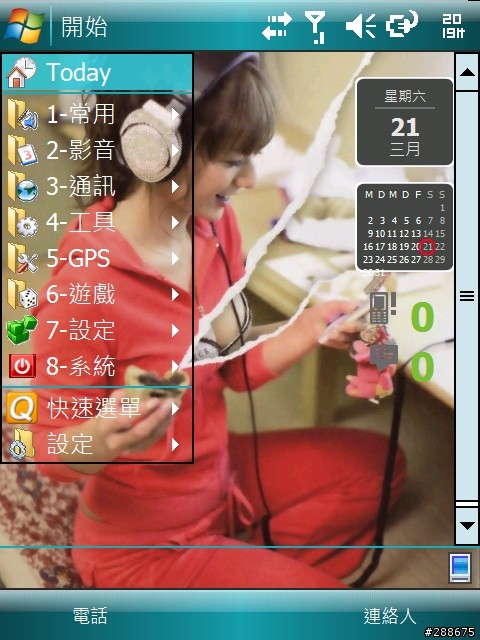This screenshot has height=640, width=480.
Task: Tap the 連絡人 softkey
Action: 389,615
